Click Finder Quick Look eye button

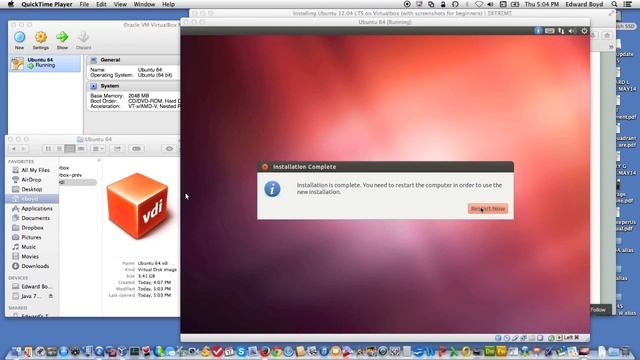(169, 149)
